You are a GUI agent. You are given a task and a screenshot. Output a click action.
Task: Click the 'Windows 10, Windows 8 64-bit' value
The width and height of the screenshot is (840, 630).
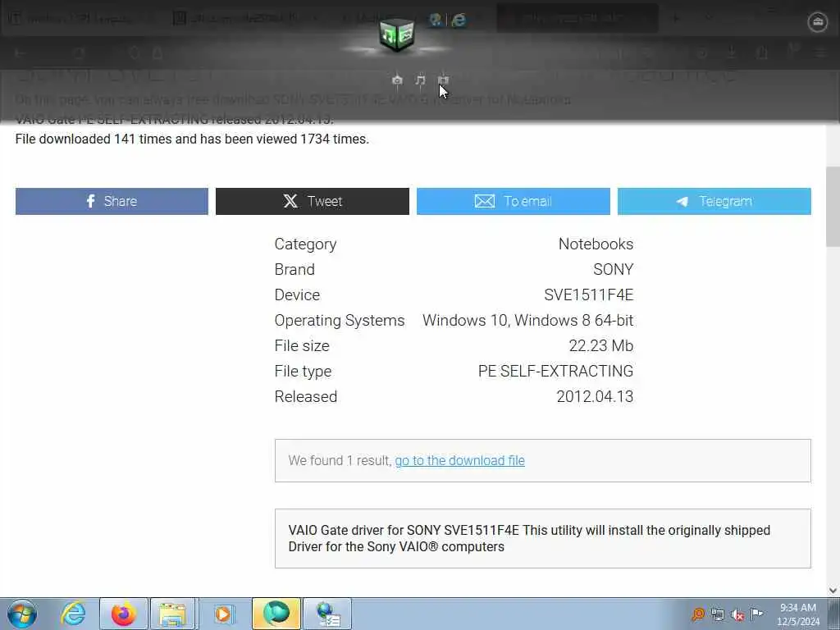coord(527,321)
